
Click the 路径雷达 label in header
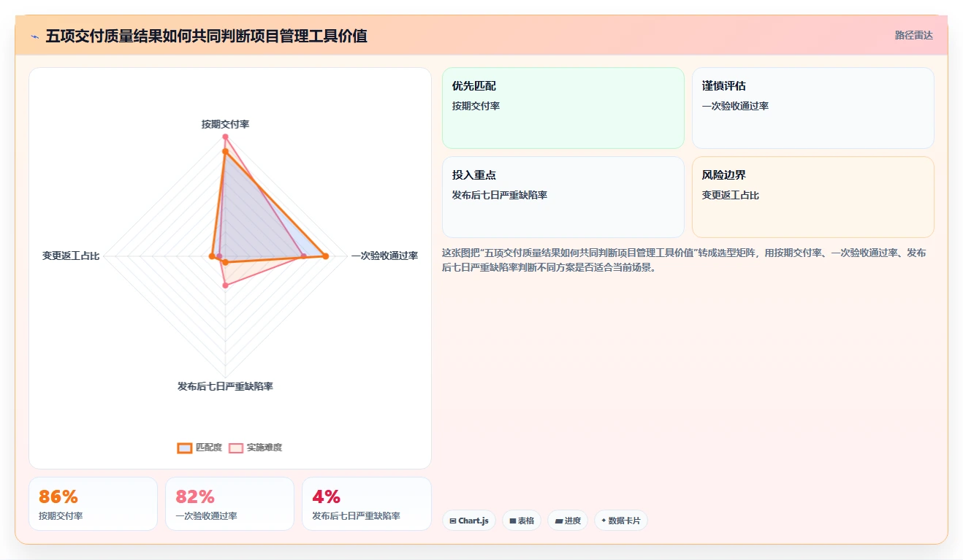click(x=914, y=35)
